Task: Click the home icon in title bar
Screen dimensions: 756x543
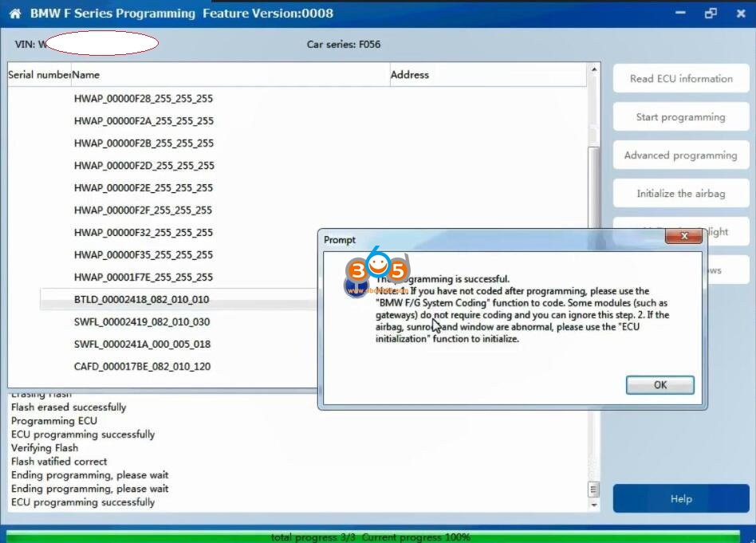Action: click(15, 14)
